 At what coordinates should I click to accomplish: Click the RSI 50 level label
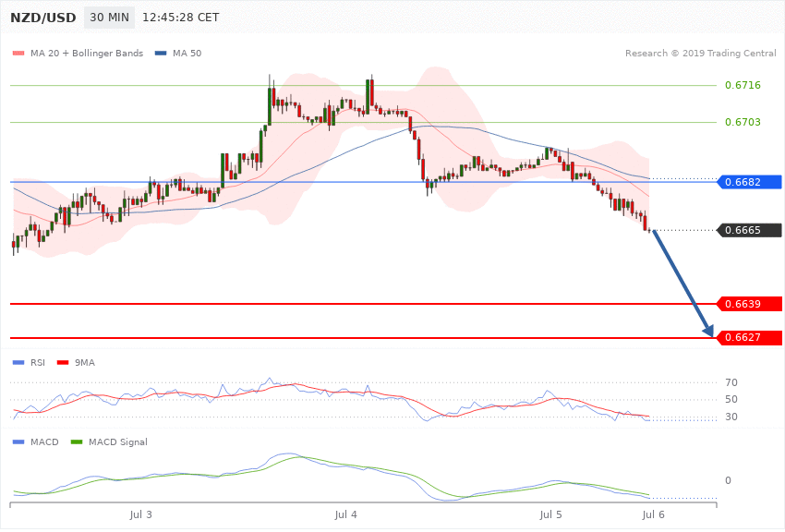(731, 399)
